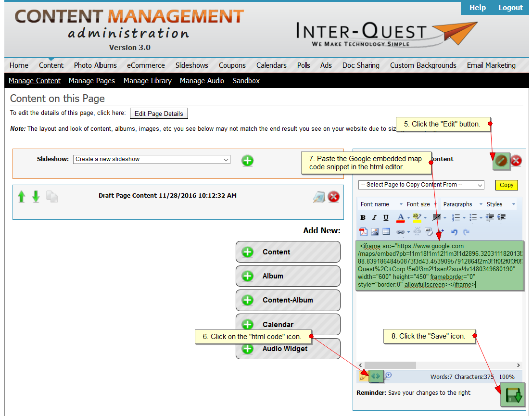The width and height of the screenshot is (532, 416).
Task: Toggle Underline formatting in the editor
Action: (386, 218)
